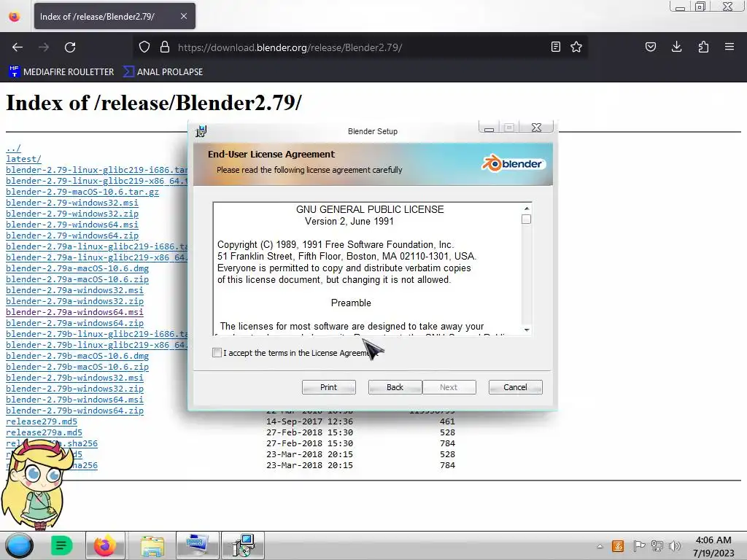Viewport: 747px width, 560px height.
Task: Open File Explorer from the taskbar
Action: tap(152, 545)
